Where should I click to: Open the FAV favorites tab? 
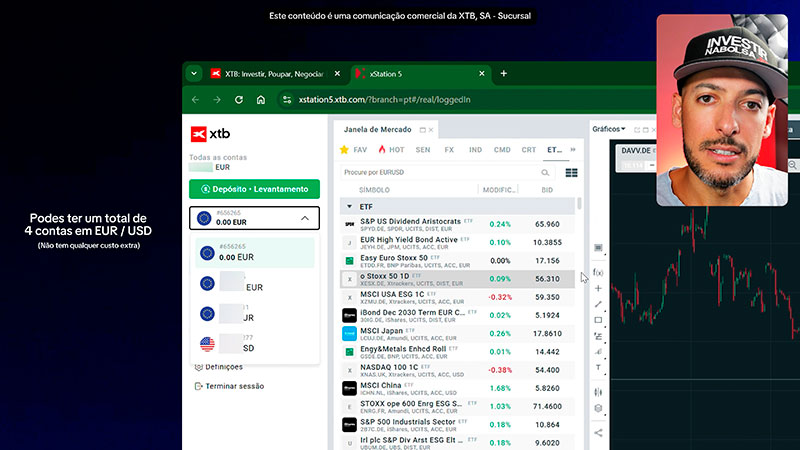[354, 149]
